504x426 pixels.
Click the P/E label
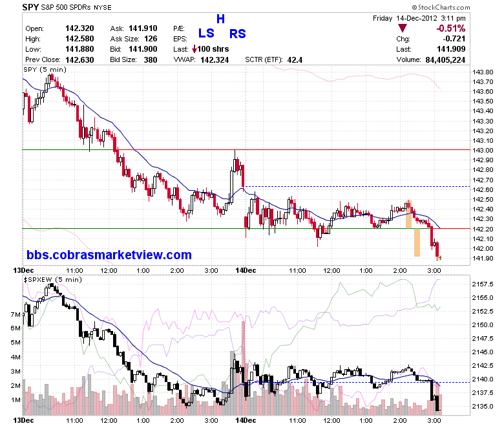tap(179, 28)
